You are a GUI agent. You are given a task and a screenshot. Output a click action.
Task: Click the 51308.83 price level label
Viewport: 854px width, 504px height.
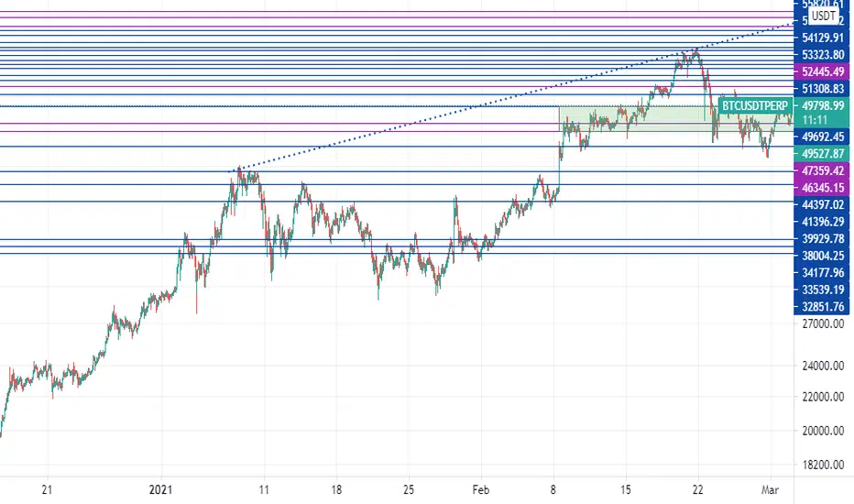pyautogui.click(x=822, y=88)
